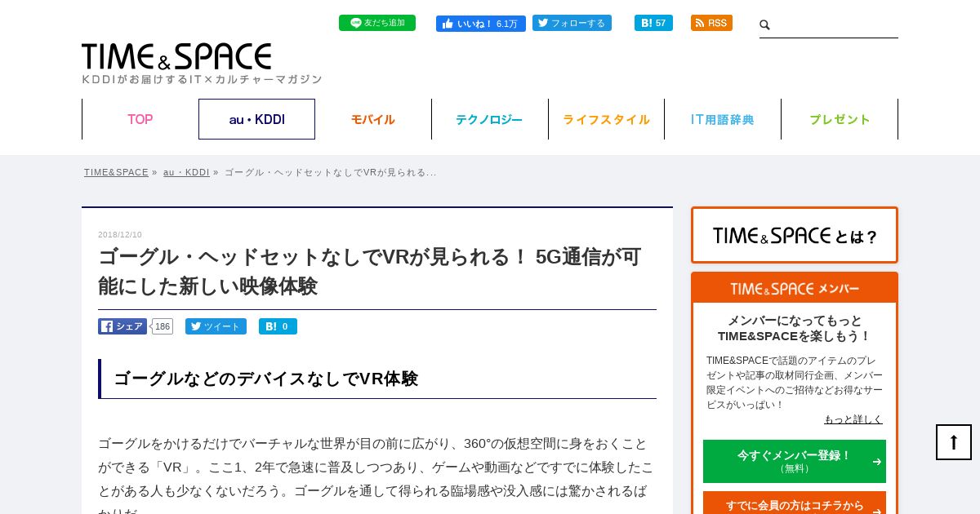Open the orange RSS feed button

pos(711,23)
